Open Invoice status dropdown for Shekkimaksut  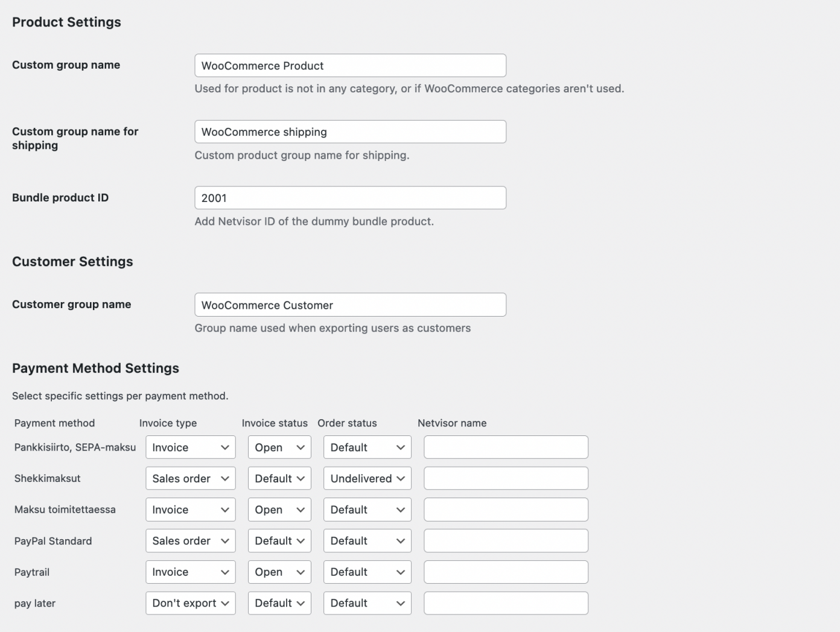point(279,478)
